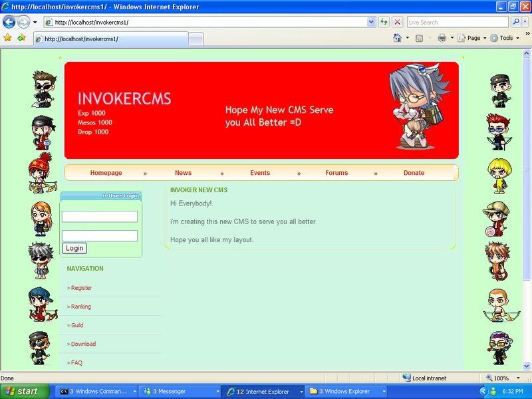Click the search magnifier icon
This screenshot has height=399, width=532.
[x=516, y=23]
